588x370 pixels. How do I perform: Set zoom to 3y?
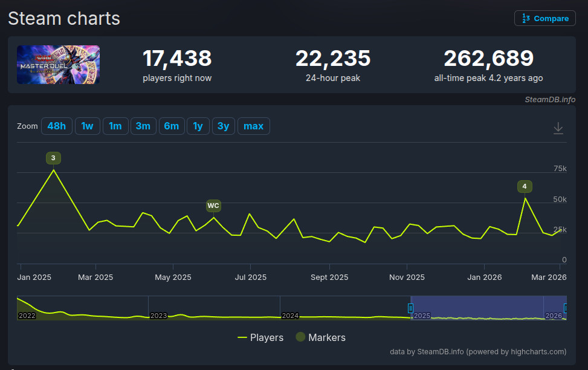pos(224,126)
